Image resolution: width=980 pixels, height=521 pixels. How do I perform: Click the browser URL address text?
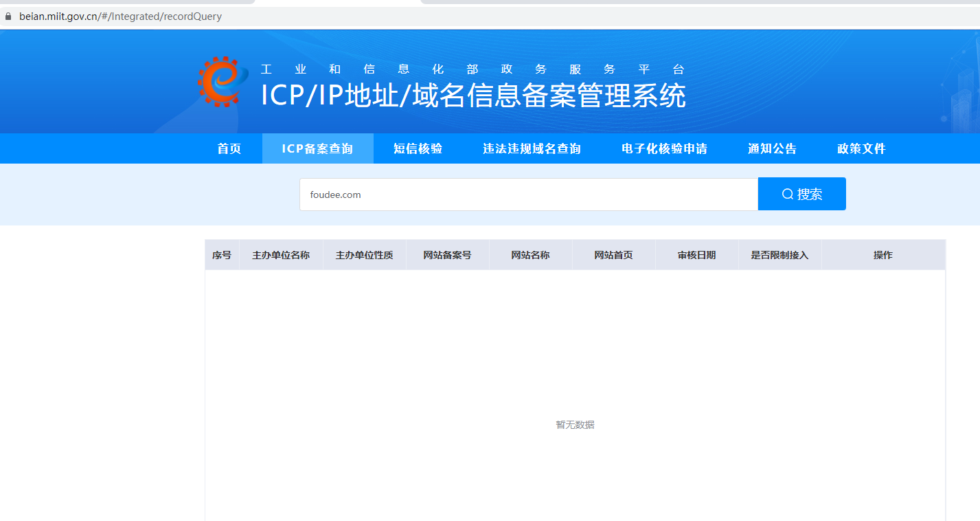pos(120,16)
